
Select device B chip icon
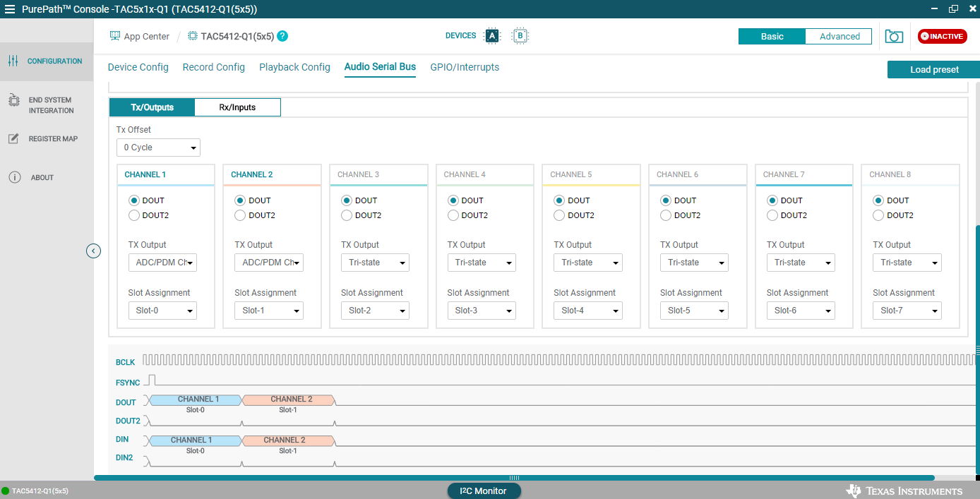[x=520, y=36]
